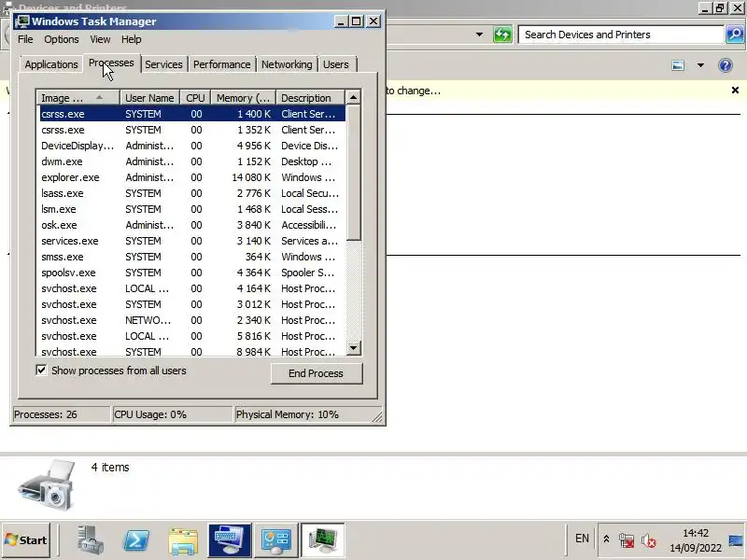
Task: Open the File menu
Action: click(x=25, y=39)
